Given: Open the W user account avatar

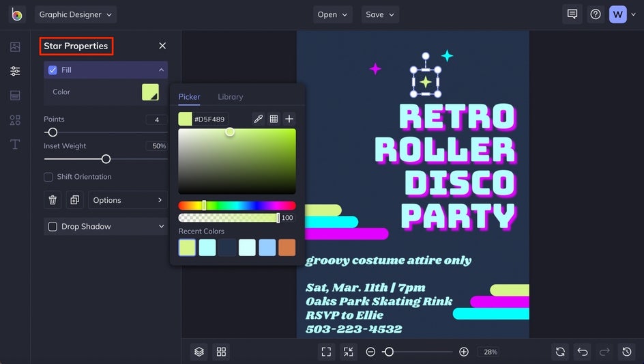Looking at the screenshot, I should (x=617, y=14).
